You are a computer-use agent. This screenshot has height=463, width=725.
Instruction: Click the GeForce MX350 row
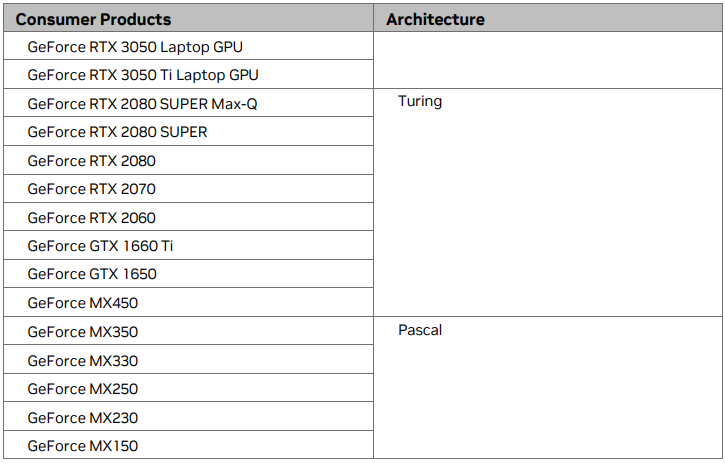[83, 332]
